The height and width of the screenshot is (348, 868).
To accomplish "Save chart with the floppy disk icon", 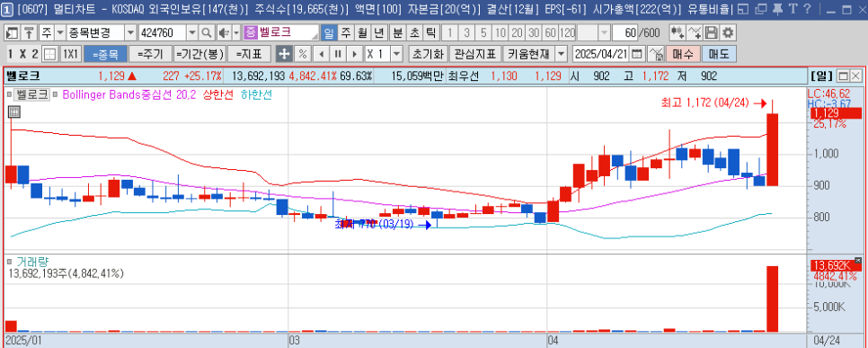I will (712, 33).
